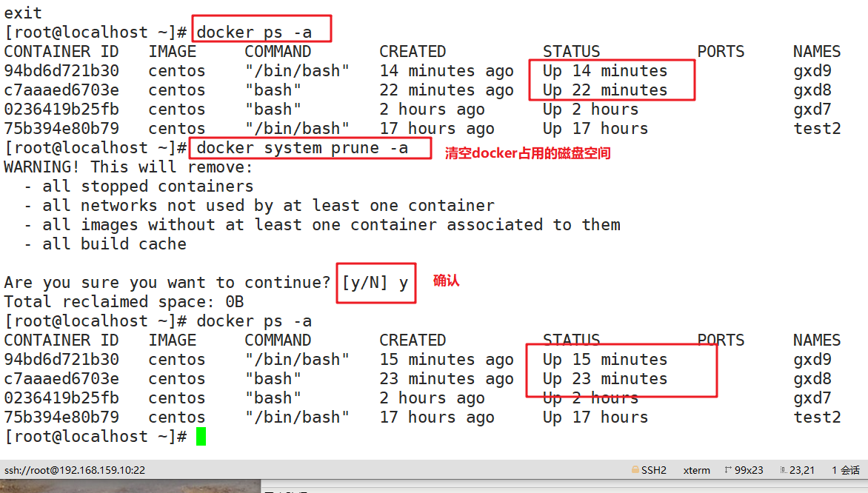Click the 'all stopped containers' line
Image resolution: width=868 pixels, height=493 pixels.
[148, 187]
